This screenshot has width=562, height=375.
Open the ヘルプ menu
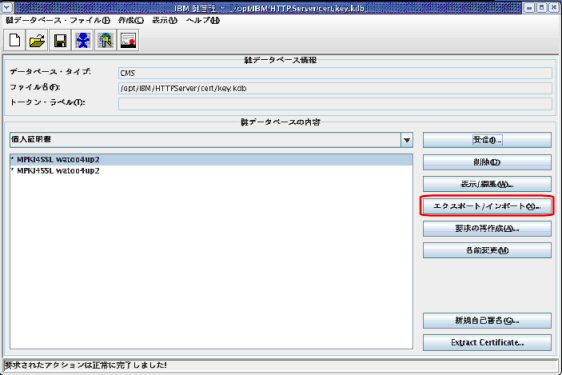[x=203, y=20]
